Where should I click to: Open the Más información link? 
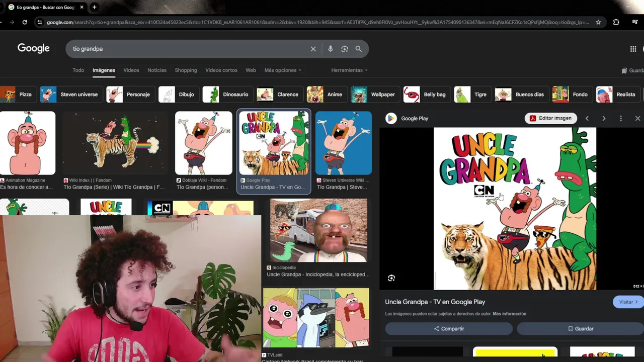[509, 314]
